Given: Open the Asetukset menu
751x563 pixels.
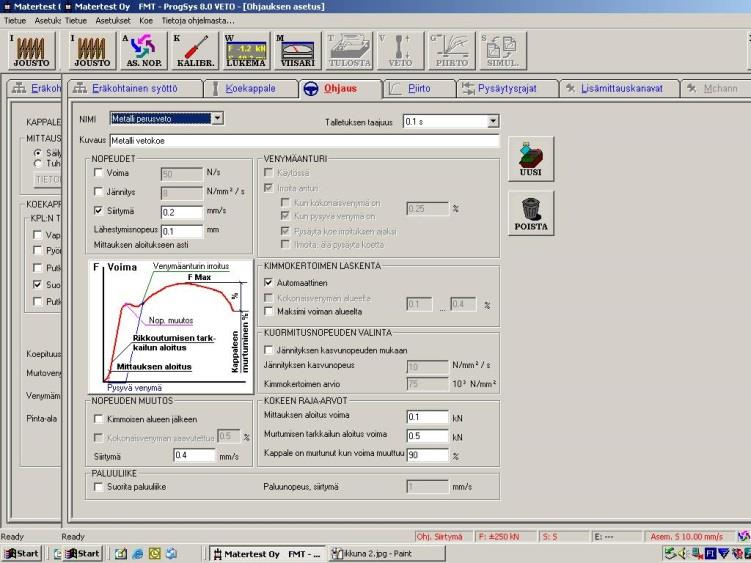Looking at the screenshot, I should pos(113,21).
